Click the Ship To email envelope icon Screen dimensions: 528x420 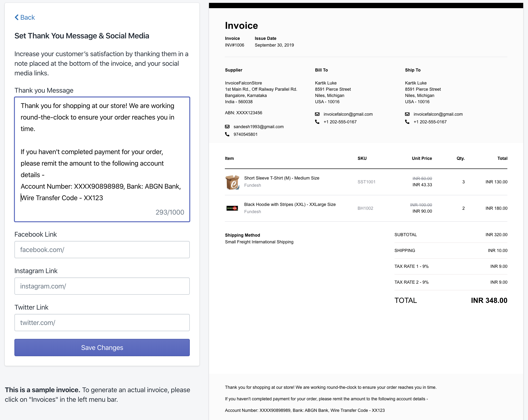click(x=407, y=114)
